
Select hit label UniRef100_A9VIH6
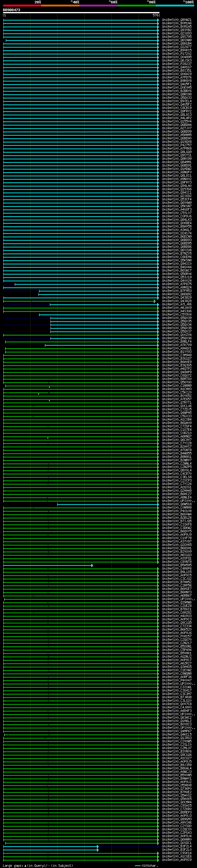point(176,822)
